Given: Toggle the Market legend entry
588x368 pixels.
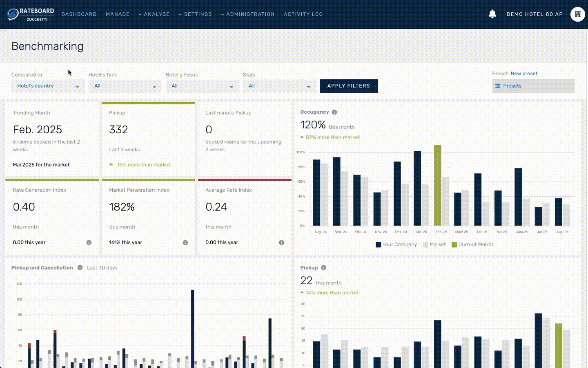Looking at the screenshot, I should tap(434, 244).
